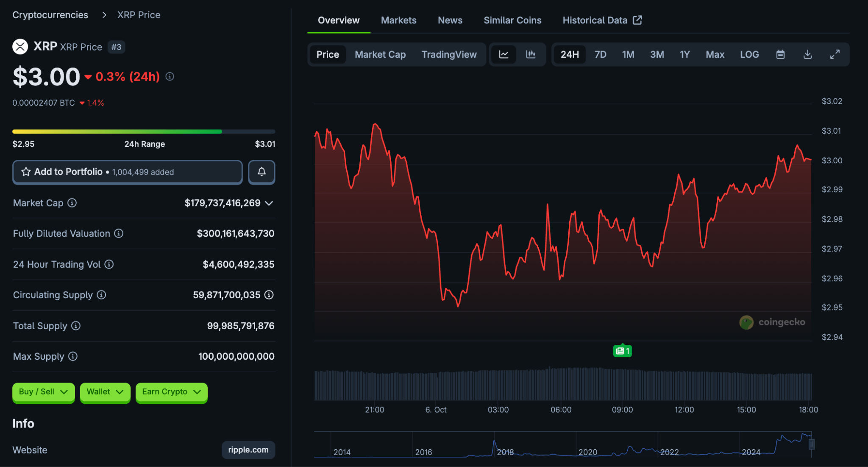Open the ripple.com website link
This screenshot has height=467, width=868.
[248, 450]
